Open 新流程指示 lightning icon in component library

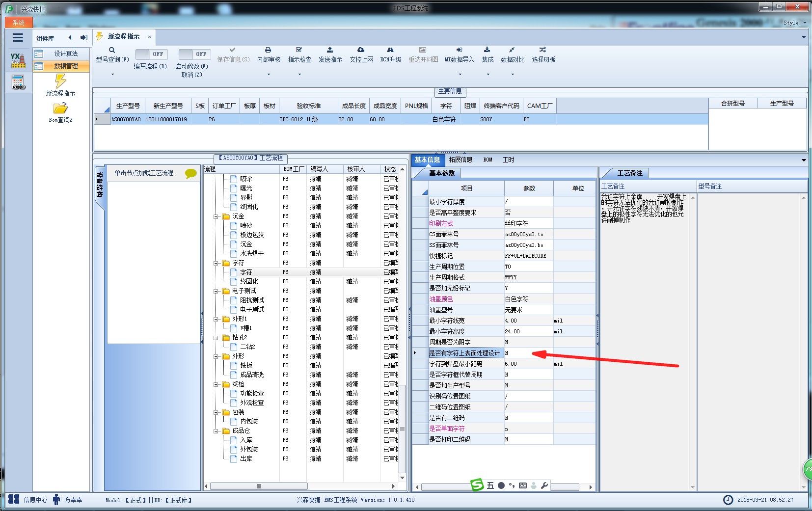pyautogui.click(x=60, y=81)
